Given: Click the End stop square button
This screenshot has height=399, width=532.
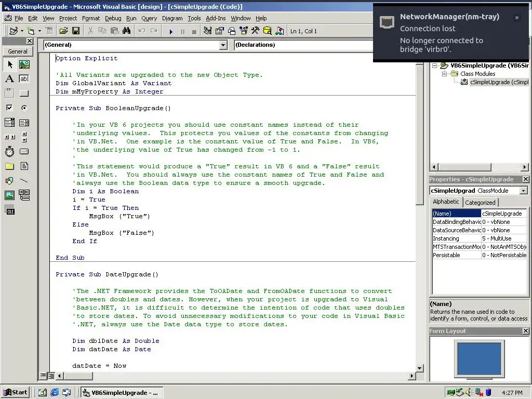Looking at the screenshot, I should click(194, 32).
